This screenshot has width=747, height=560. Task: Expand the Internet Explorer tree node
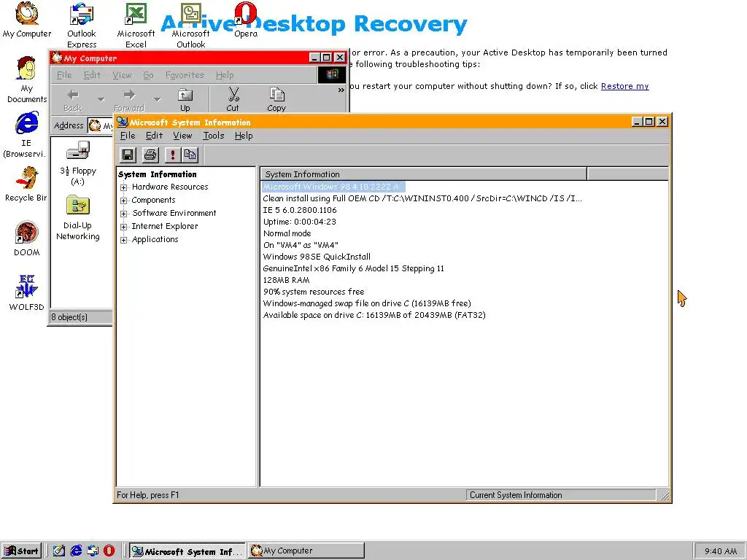(x=124, y=227)
